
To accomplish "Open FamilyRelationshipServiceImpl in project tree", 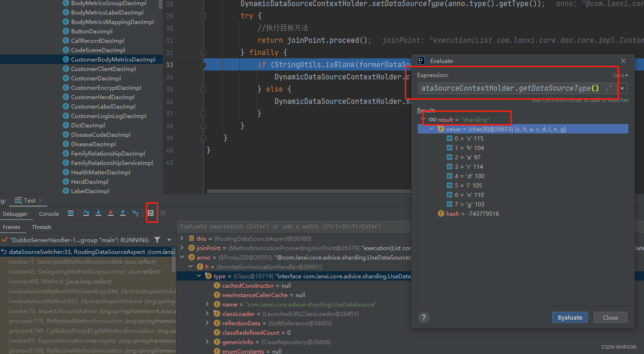I will (112, 163).
